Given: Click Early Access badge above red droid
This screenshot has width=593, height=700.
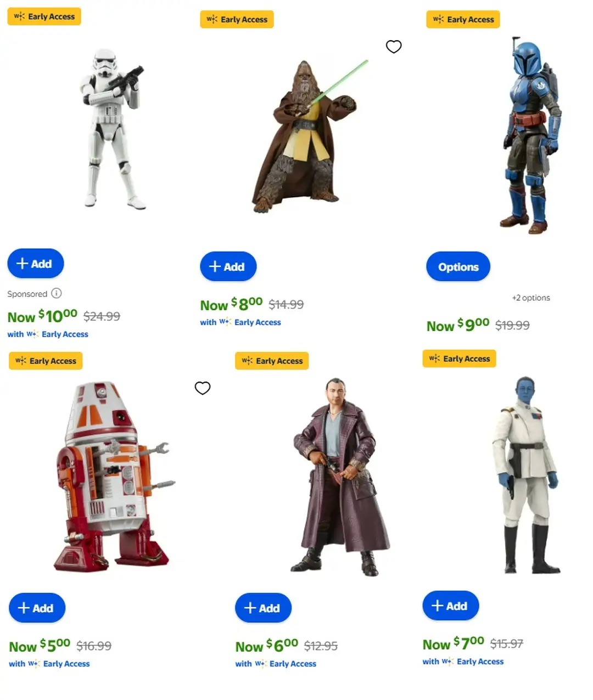Looking at the screenshot, I should (x=46, y=361).
